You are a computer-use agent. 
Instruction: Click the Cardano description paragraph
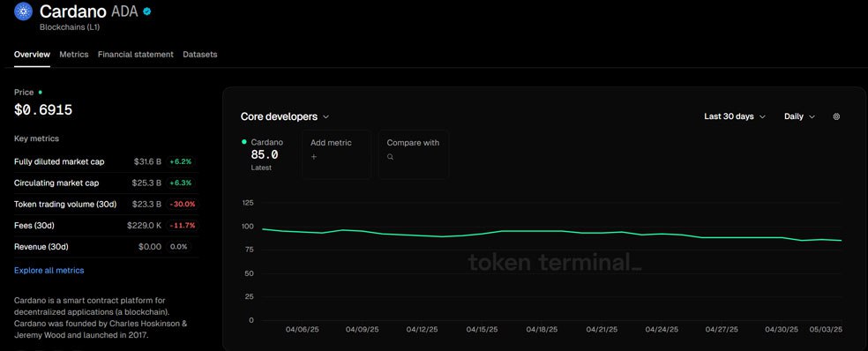(101, 317)
